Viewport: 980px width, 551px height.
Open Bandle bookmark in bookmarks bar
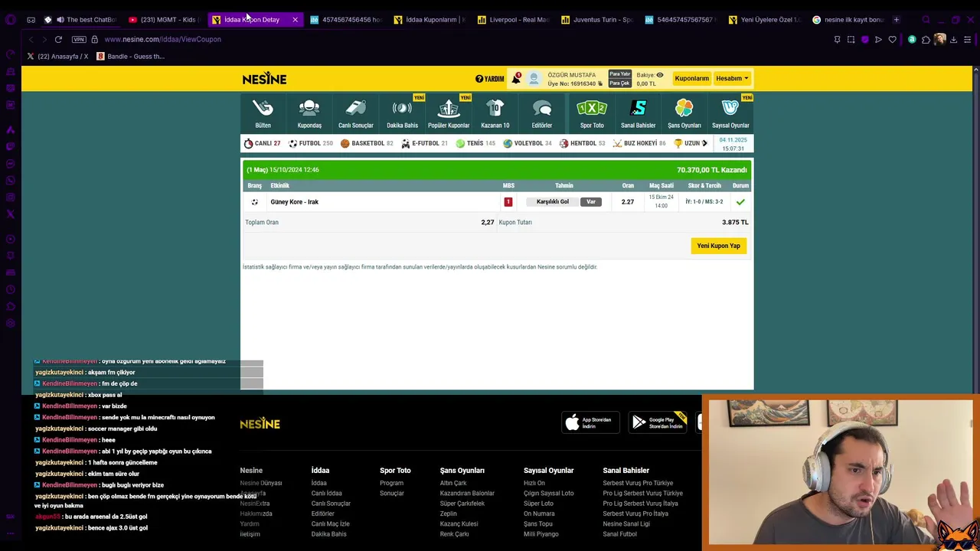coord(130,56)
